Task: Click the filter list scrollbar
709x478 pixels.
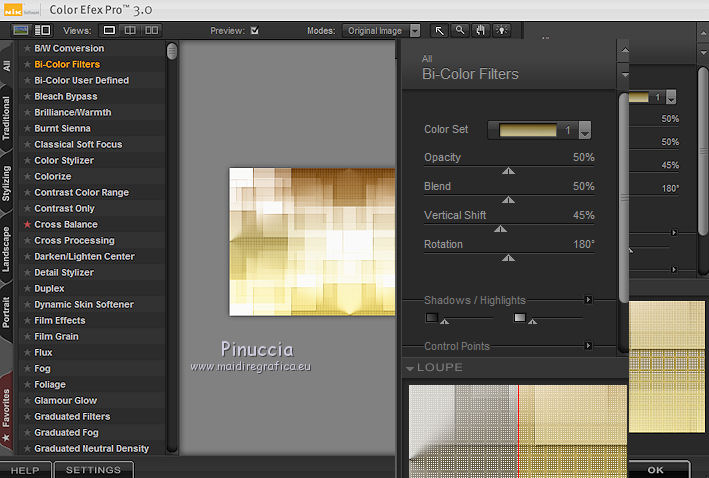Action: (172, 51)
